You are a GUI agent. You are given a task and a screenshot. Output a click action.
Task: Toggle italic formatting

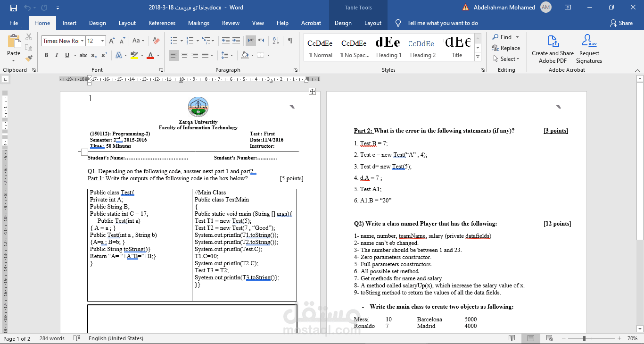(x=57, y=55)
